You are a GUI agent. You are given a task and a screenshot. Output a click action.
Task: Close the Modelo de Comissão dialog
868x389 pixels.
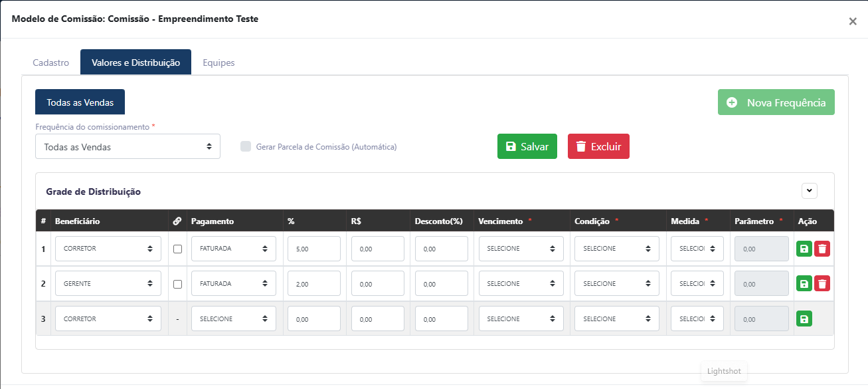click(x=853, y=21)
